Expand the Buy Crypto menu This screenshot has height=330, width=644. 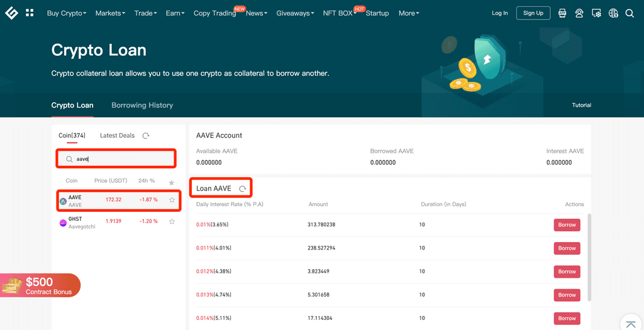(x=67, y=13)
